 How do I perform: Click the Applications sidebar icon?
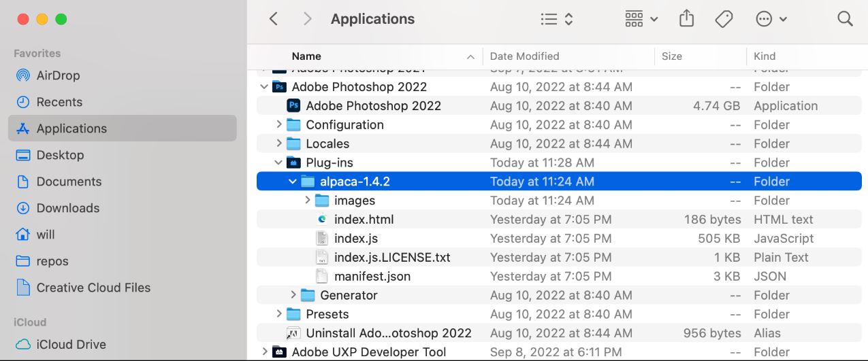[23, 128]
